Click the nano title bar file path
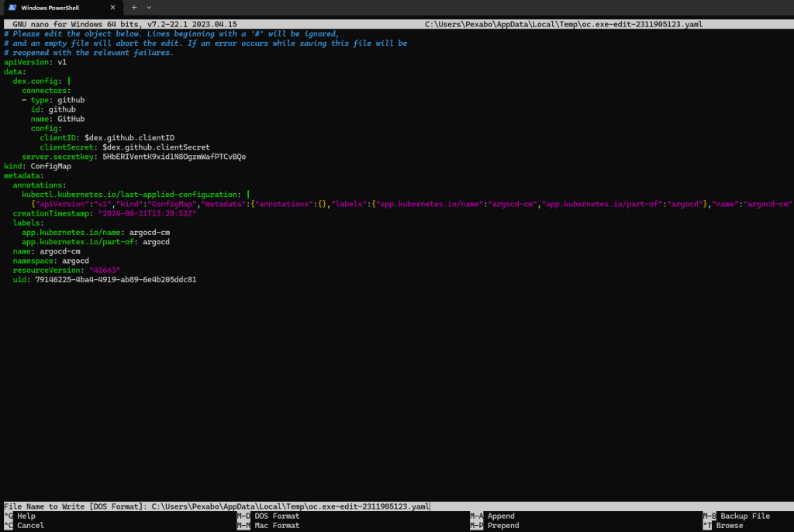Viewport: 794px width, 532px height. click(564, 24)
